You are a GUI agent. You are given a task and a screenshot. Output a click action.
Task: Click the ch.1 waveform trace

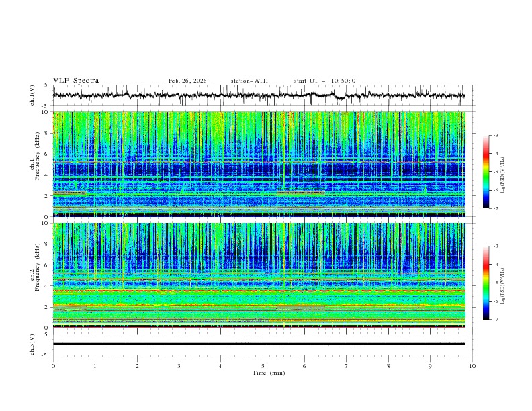click(259, 95)
